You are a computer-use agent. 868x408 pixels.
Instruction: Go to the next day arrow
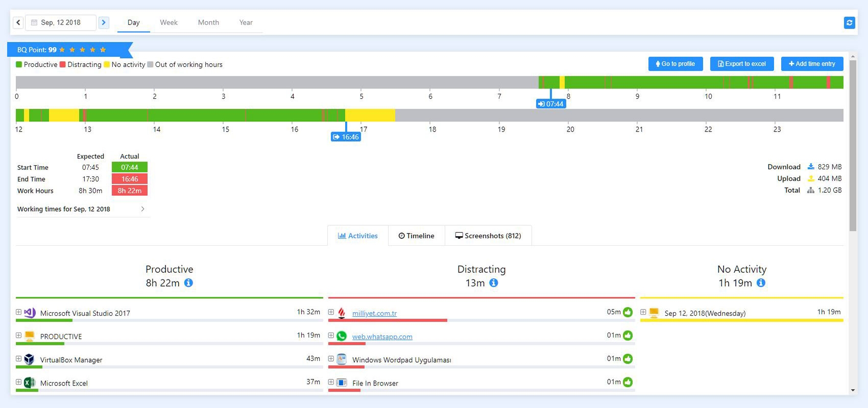104,22
